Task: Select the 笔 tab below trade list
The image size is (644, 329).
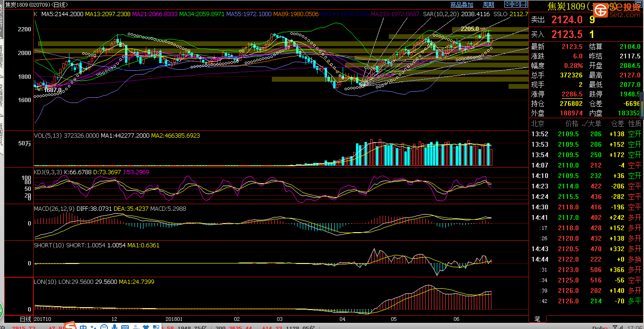Action: click(537, 319)
